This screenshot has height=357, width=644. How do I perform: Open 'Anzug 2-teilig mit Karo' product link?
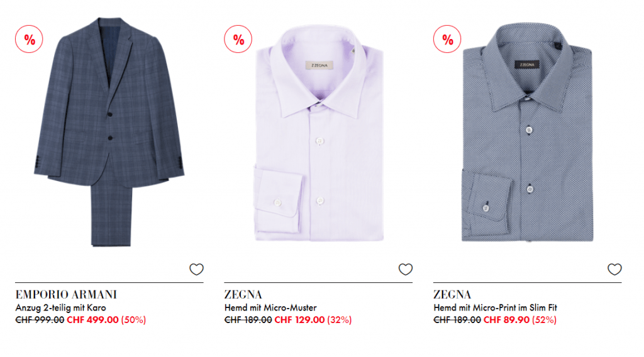click(61, 308)
